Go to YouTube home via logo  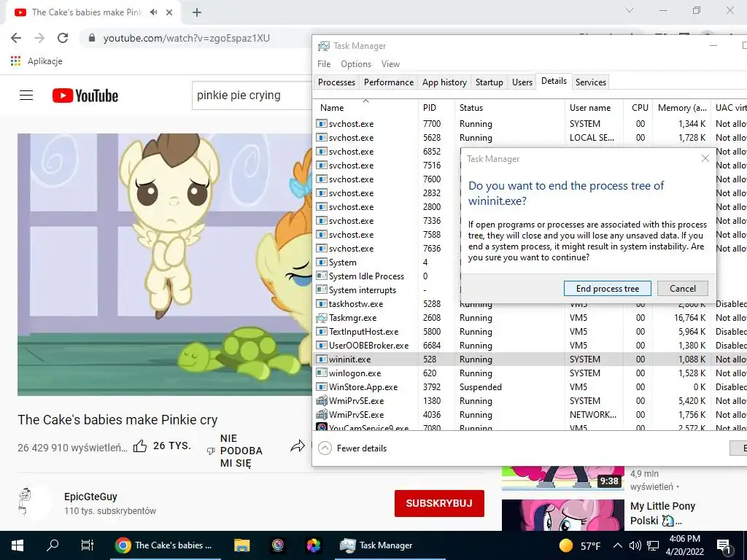click(x=85, y=96)
